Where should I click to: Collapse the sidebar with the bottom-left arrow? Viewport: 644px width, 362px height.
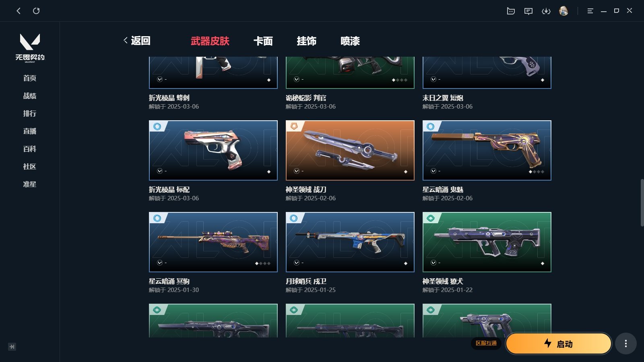[x=12, y=346]
